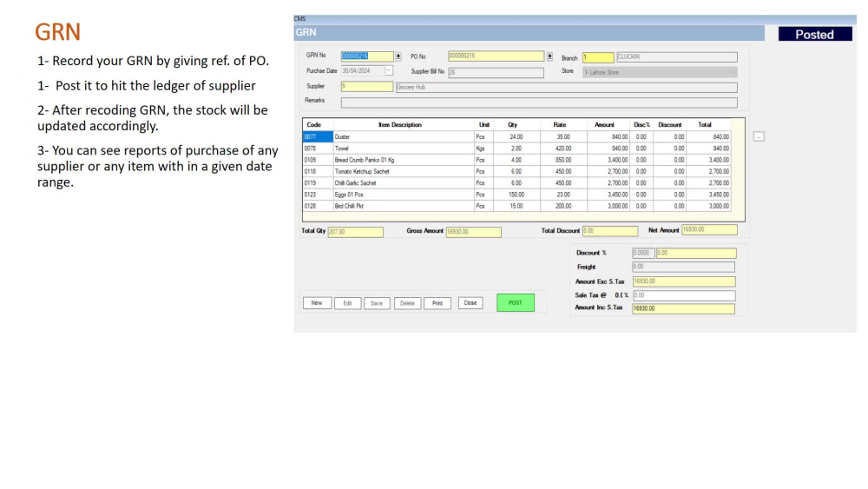The height and width of the screenshot is (489, 868).
Task: Click the Close button
Action: click(470, 303)
